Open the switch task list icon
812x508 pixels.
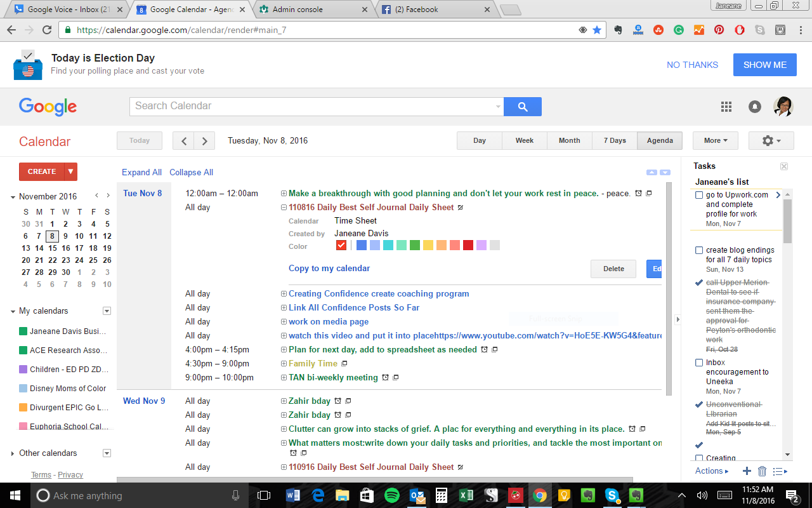point(780,471)
